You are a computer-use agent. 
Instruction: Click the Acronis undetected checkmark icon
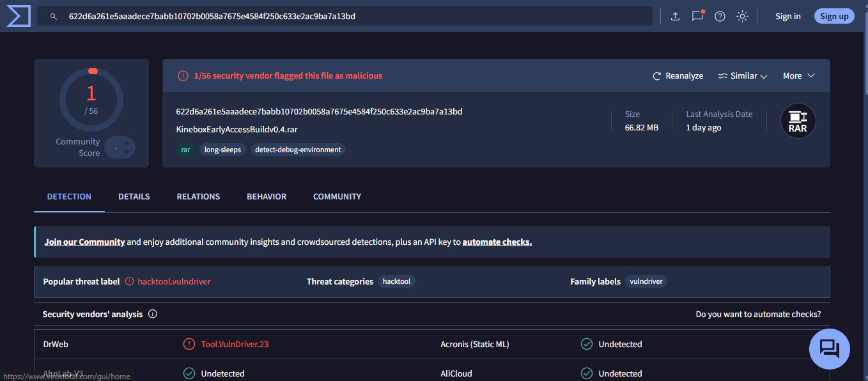(x=586, y=344)
